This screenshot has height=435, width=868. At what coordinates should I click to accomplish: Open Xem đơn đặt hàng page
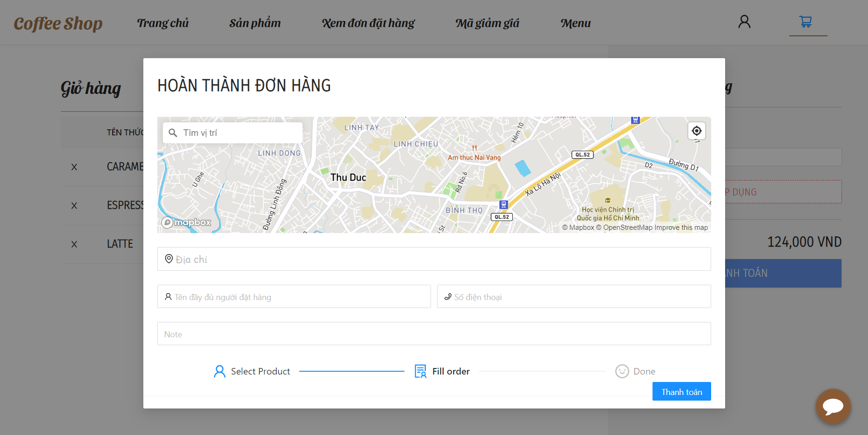(x=368, y=23)
